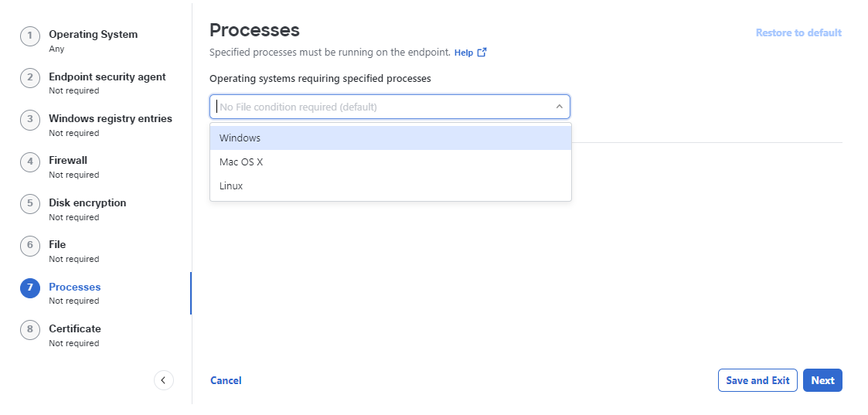
Task: Click step 2 circle icon for Endpoint security agent
Action: tap(30, 78)
